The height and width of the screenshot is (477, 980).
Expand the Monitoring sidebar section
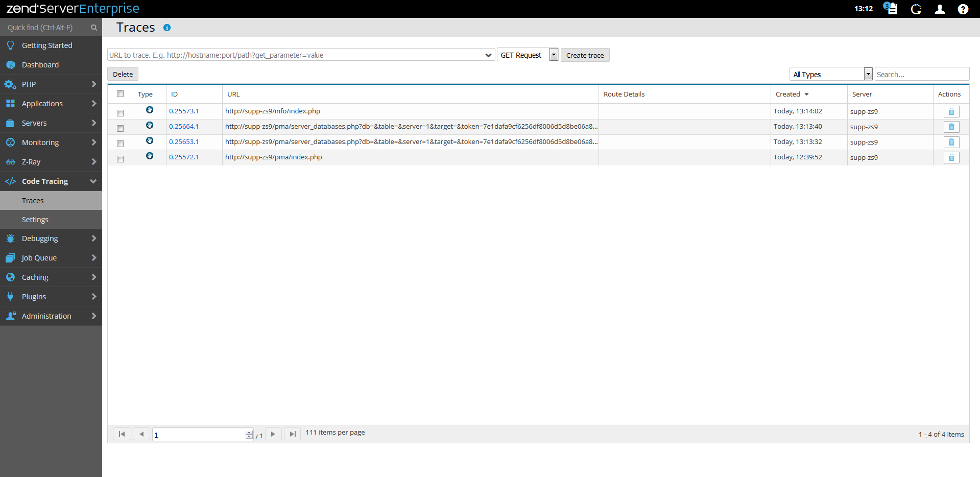pos(51,142)
